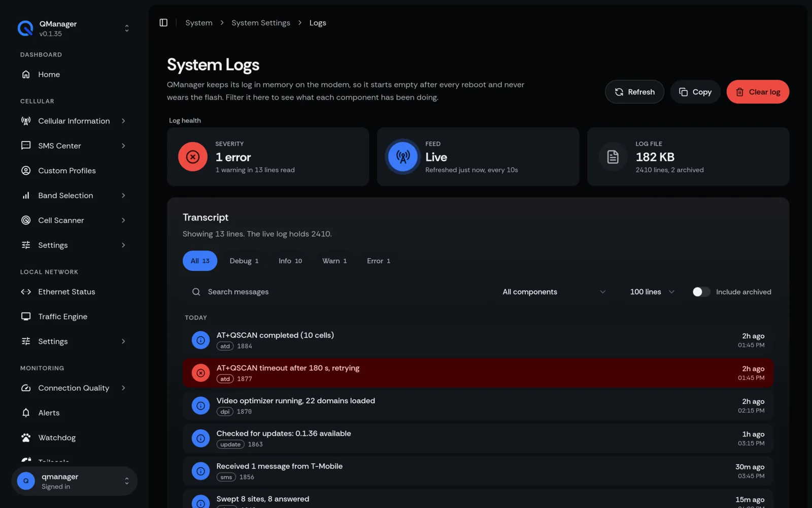Click the Cell Scanner radar icon

click(x=26, y=220)
